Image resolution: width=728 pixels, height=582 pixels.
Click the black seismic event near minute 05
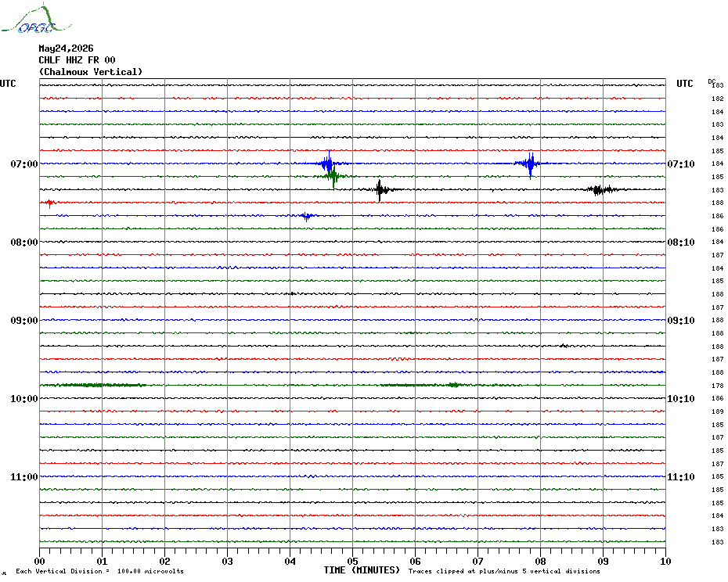pyautogui.click(x=380, y=189)
